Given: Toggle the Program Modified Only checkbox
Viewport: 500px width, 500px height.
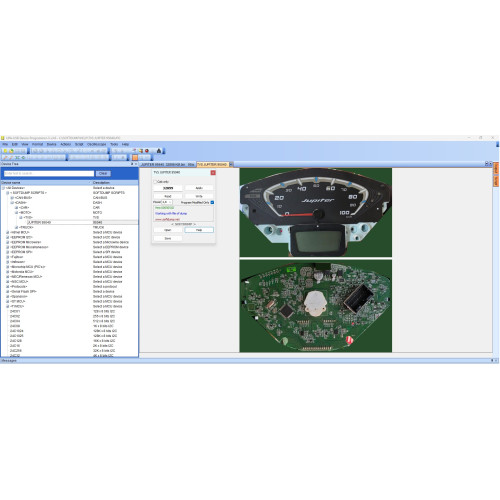Looking at the screenshot, I should (212, 202).
